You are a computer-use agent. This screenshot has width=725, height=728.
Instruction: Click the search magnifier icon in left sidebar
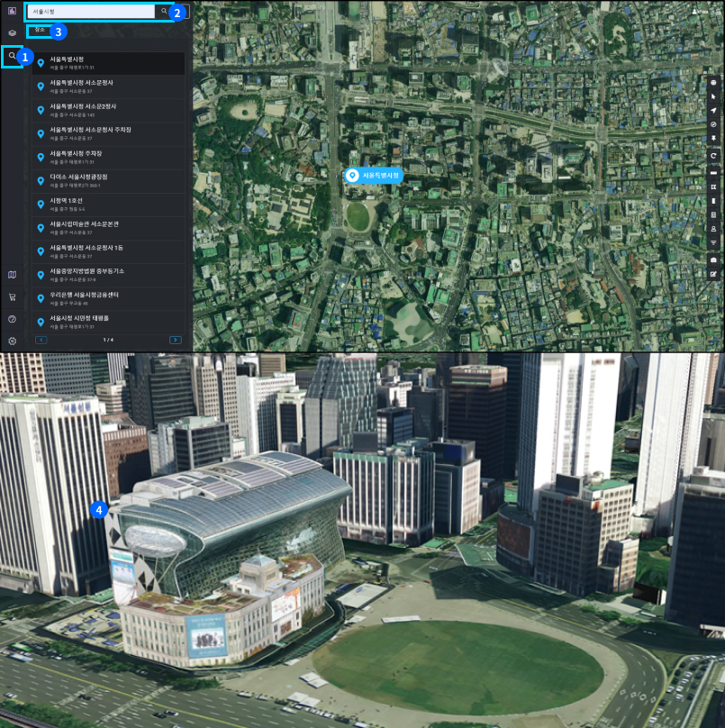click(12, 57)
